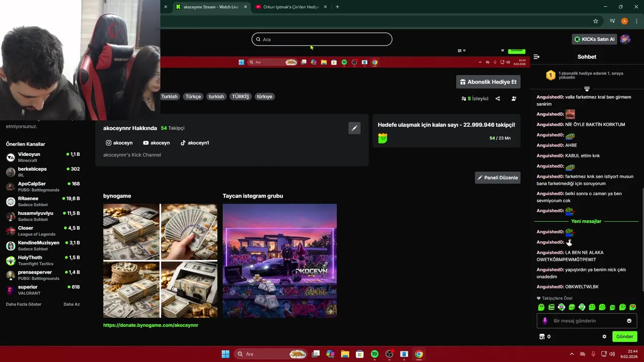Insert the heart-eyes rainbow emote

click(632, 307)
